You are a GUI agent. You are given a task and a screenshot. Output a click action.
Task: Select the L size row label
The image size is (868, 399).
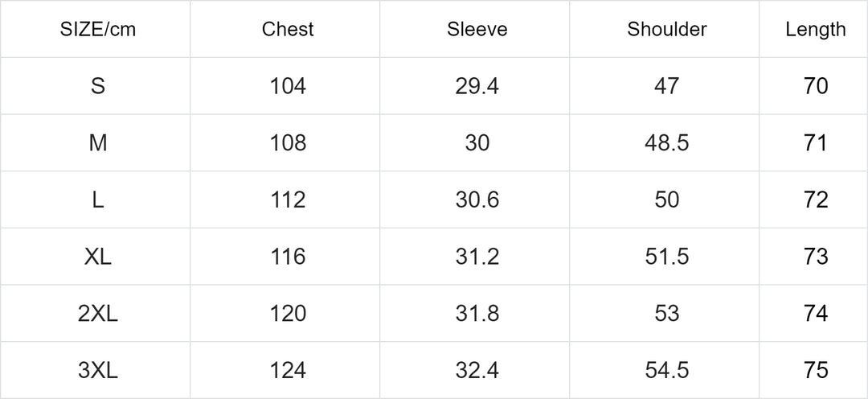tap(97, 199)
